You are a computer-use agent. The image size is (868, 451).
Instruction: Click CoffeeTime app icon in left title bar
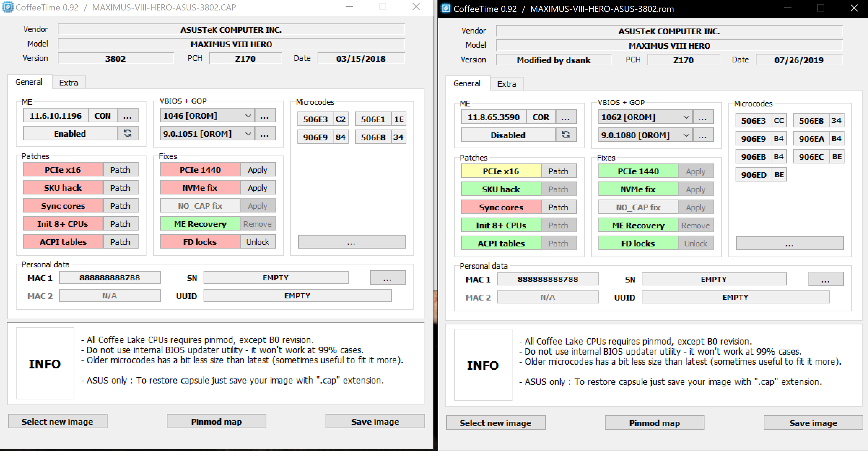pos(8,7)
